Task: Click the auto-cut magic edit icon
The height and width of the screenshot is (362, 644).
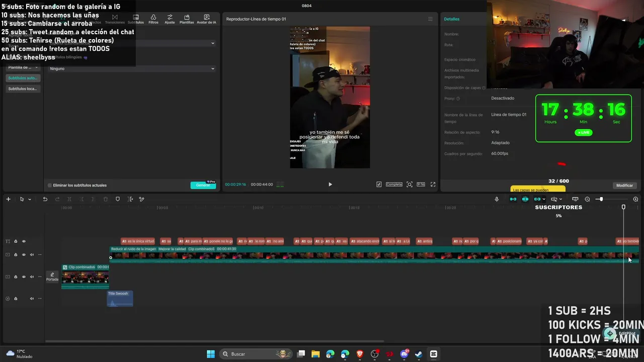Action: (142, 199)
